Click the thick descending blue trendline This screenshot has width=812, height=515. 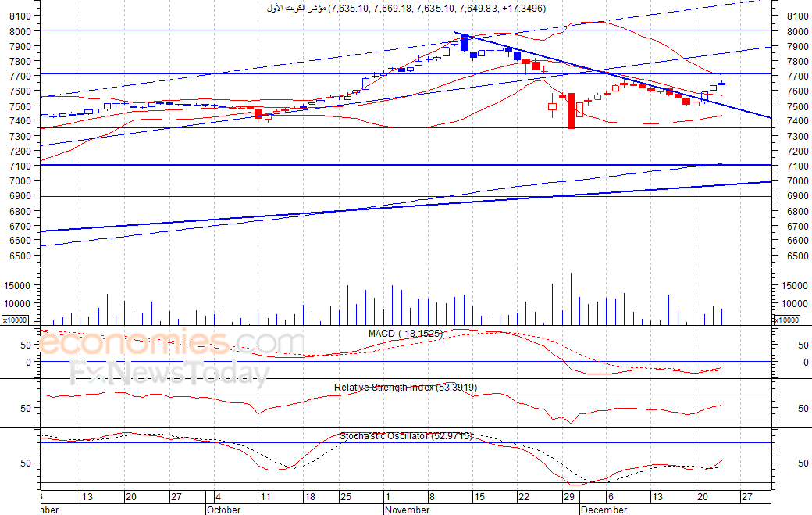pos(613,76)
